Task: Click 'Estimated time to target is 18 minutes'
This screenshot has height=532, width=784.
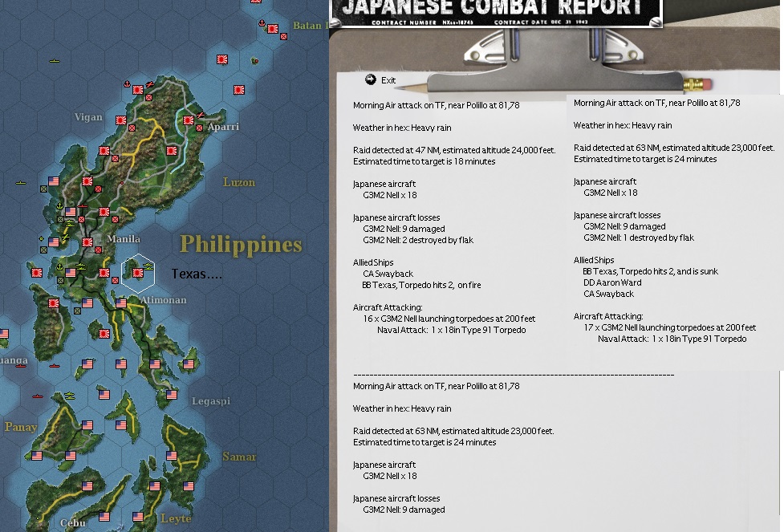Action: click(x=424, y=161)
